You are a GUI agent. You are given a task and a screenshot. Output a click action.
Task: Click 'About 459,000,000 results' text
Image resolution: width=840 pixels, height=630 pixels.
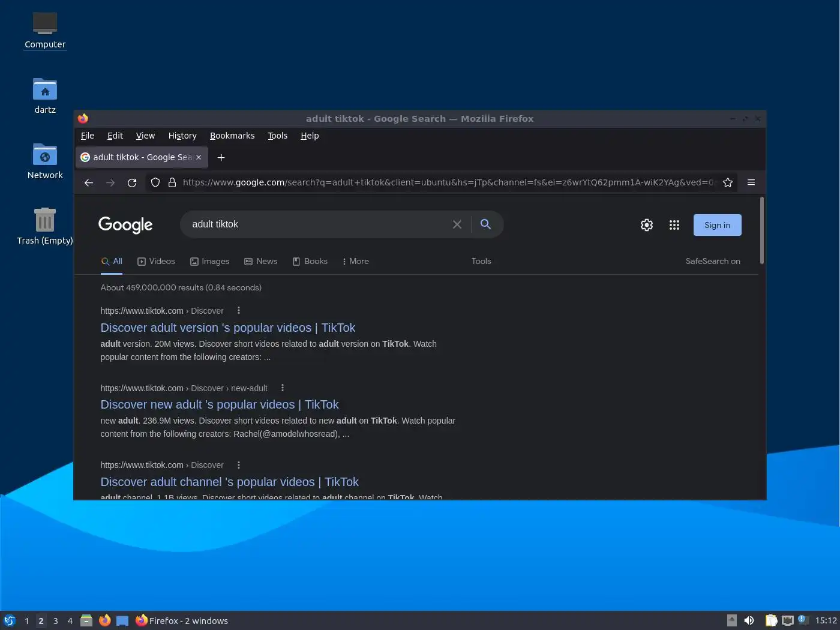(181, 288)
